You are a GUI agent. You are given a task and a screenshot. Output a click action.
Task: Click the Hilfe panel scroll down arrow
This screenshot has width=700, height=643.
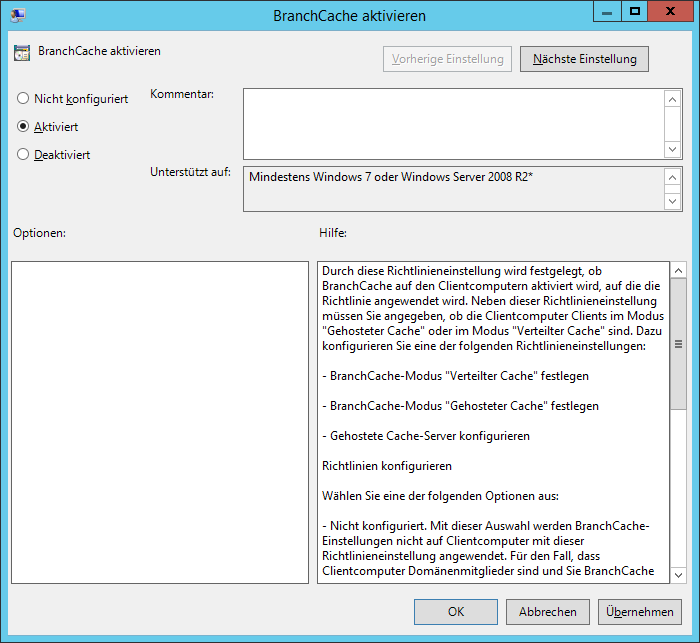[679, 575]
